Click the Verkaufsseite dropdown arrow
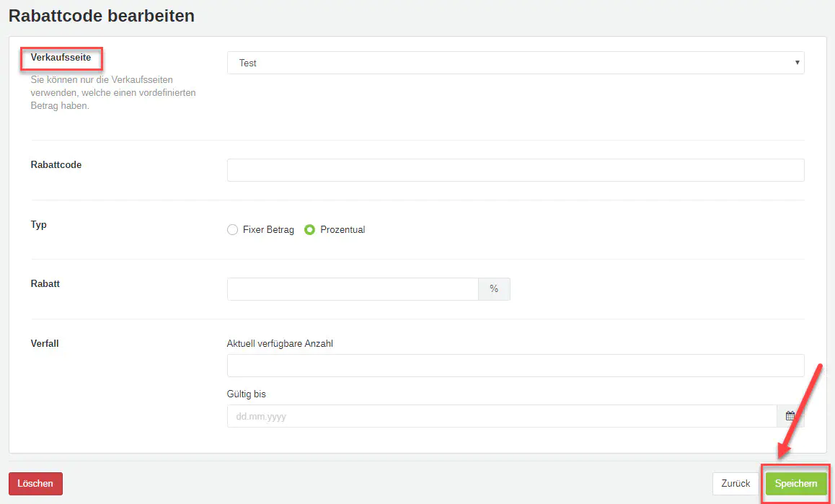This screenshot has height=504, width=835. click(x=797, y=63)
